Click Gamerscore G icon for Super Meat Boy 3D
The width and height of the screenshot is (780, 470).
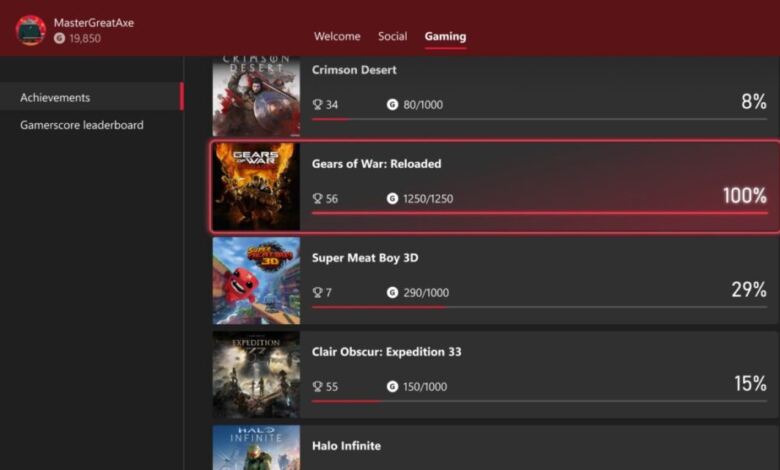tap(392, 293)
